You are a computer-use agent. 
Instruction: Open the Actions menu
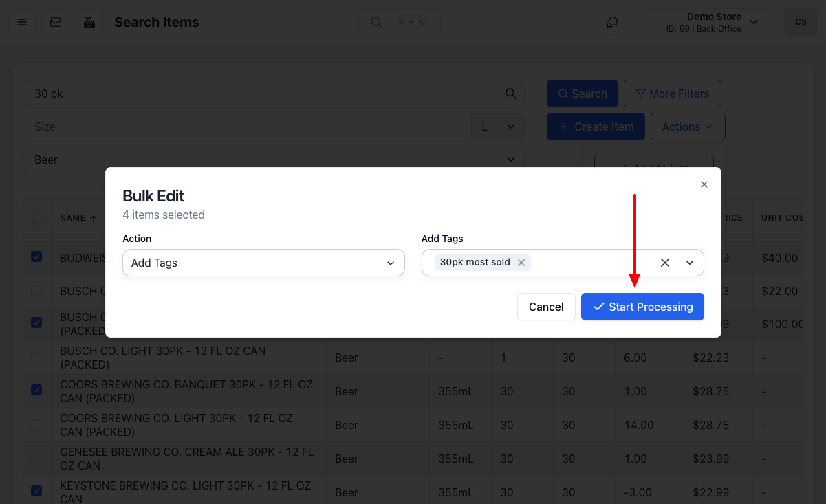coord(688,127)
